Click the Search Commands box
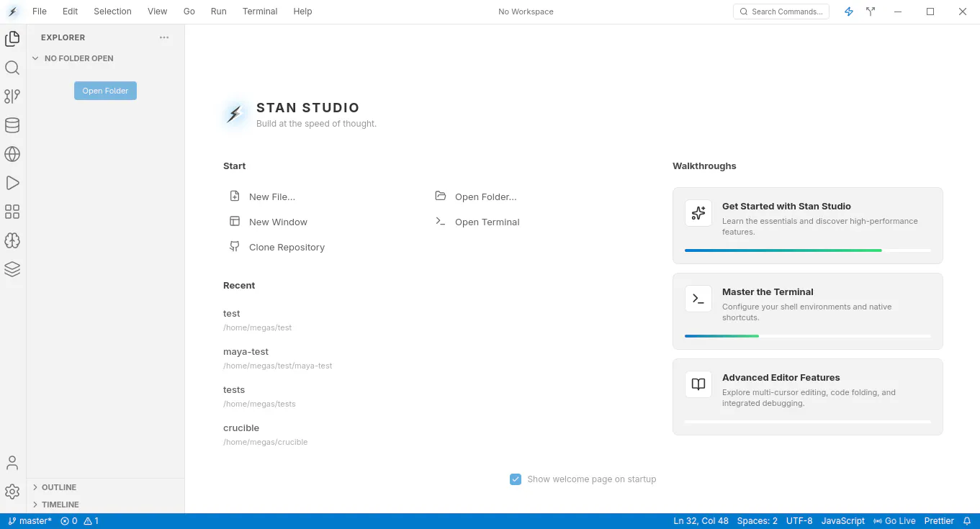Screen dimensions: 980x529 coord(781,12)
